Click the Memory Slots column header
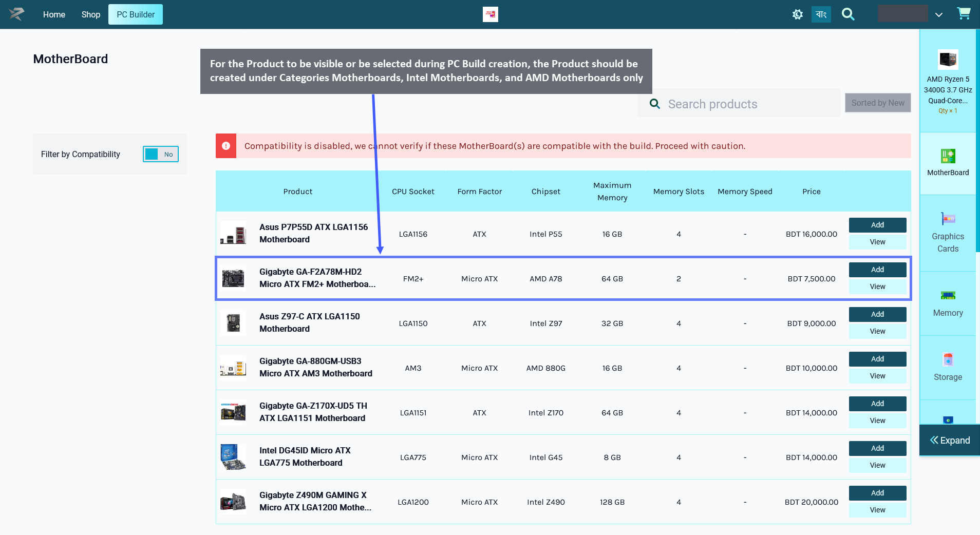Viewport: 980px width, 535px height. 679,192
